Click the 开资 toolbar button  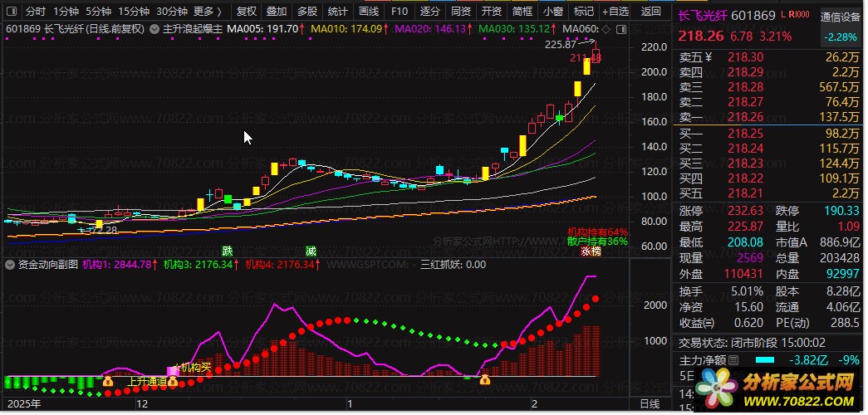(491, 11)
